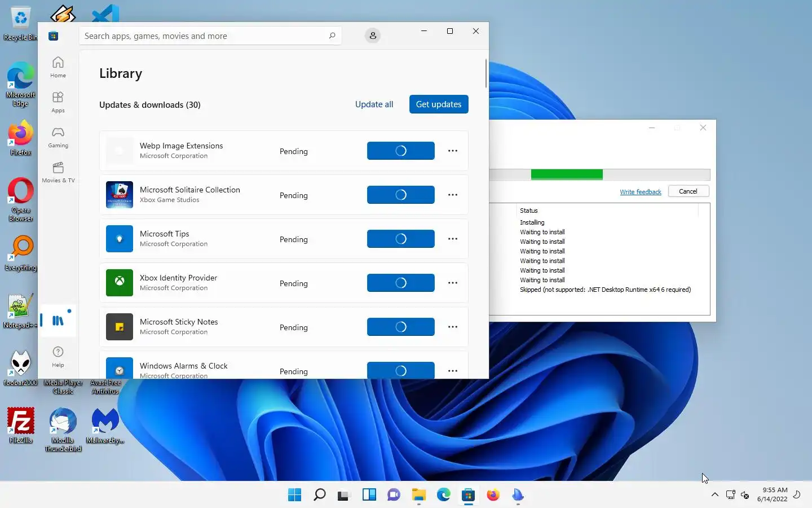
Task: Select the Malwarebytes desktop icon
Action: pos(105,426)
